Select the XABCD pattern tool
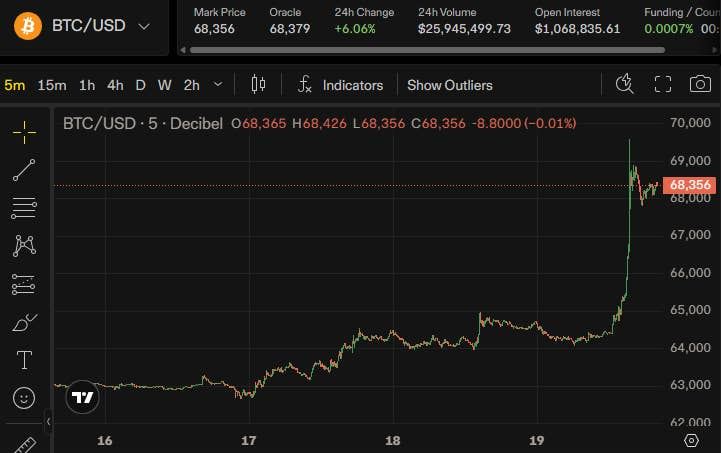Image resolution: width=721 pixels, height=453 pixels. 24,246
